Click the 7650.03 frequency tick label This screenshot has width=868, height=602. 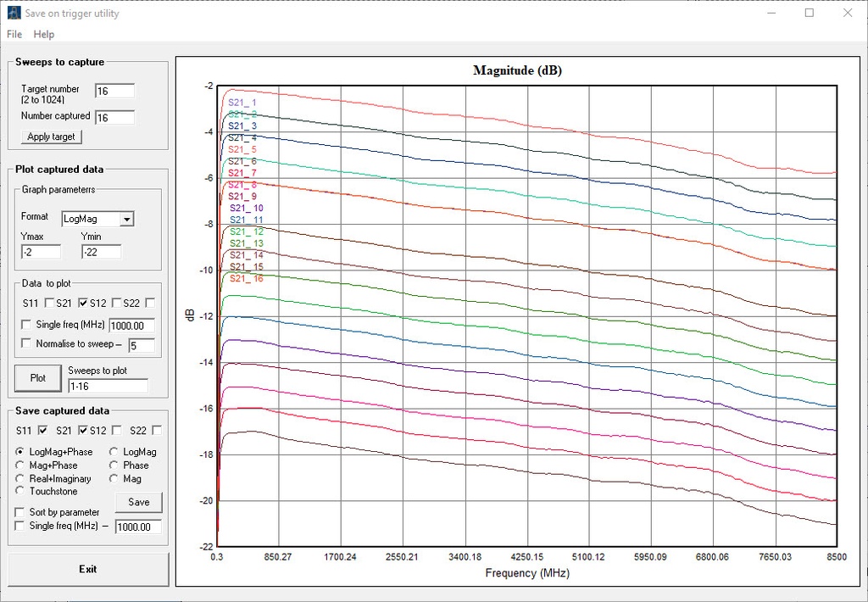tap(775, 557)
